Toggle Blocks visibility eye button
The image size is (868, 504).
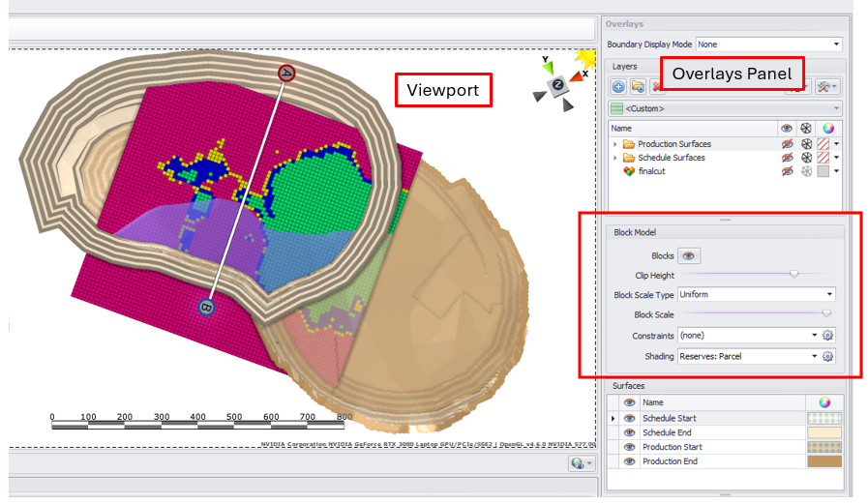[689, 255]
